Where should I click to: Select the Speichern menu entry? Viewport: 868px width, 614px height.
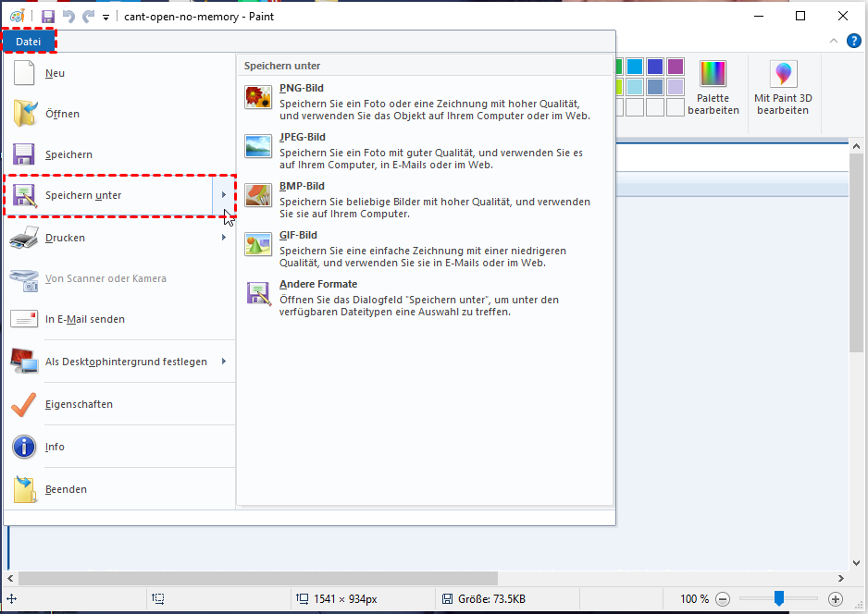point(119,154)
